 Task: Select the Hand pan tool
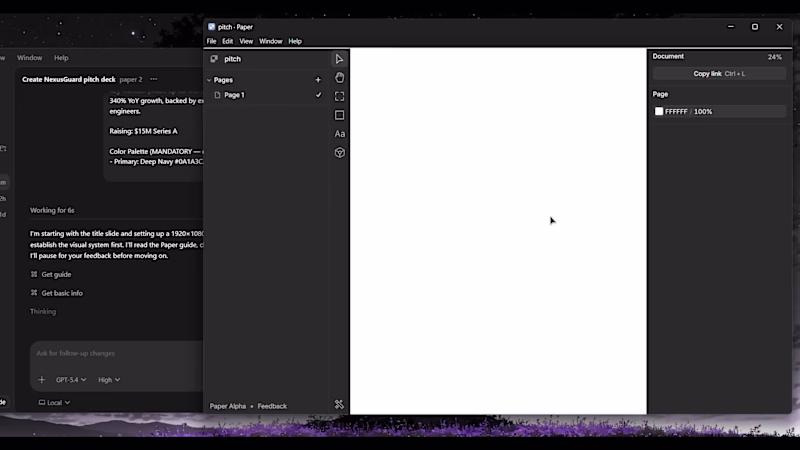tap(339, 78)
